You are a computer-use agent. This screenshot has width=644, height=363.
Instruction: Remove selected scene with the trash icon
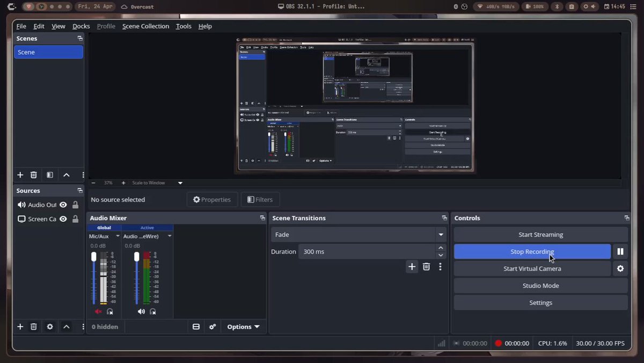tap(34, 175)
